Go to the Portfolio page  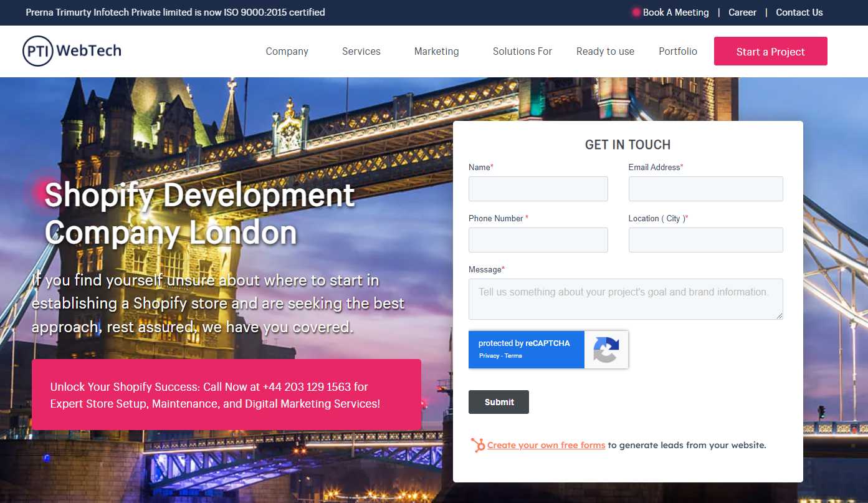pyautogui.click(x=678, y=52)
